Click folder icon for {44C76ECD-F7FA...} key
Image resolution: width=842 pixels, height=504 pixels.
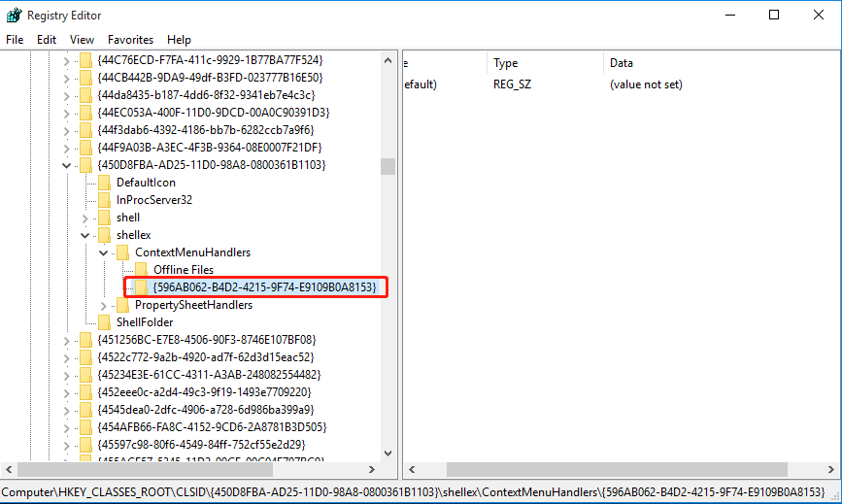(85, 60)
